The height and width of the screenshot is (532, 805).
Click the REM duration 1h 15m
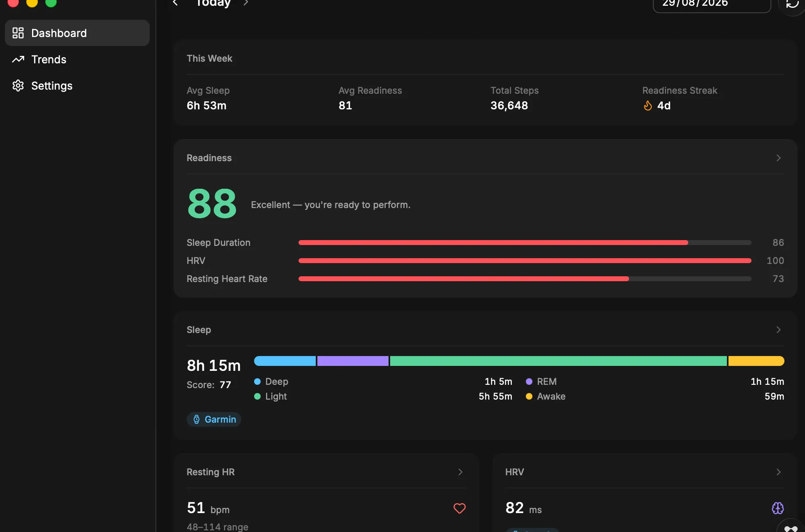(768, 382)
